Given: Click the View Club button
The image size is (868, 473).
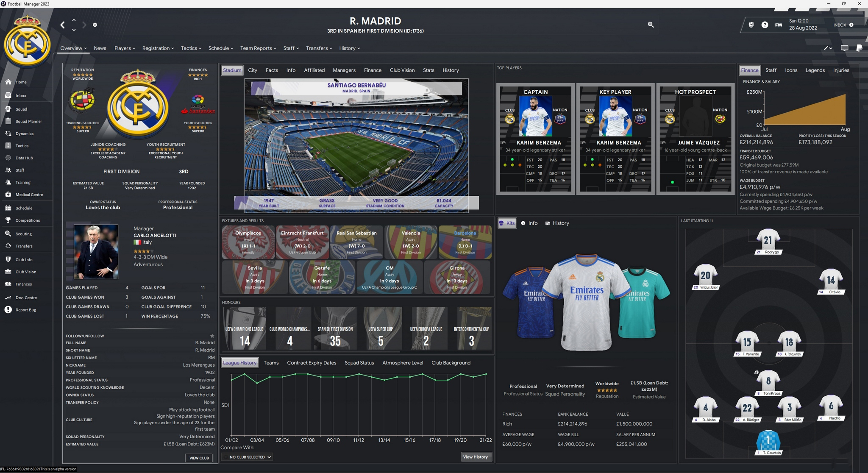Looking at the screenshot, I should point(199,458).
